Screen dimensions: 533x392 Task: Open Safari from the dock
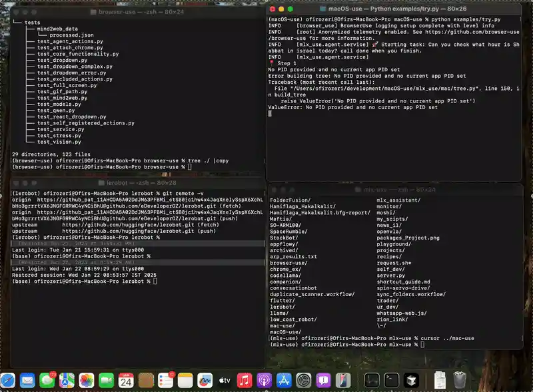pyautogui.click(x=7, y=380)
